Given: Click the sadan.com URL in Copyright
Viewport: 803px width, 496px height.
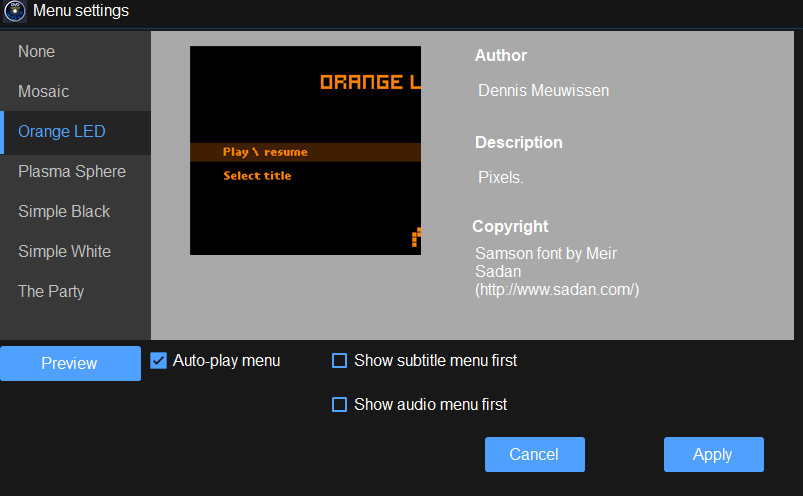Looking at the screenshot, I should [557, 290].
